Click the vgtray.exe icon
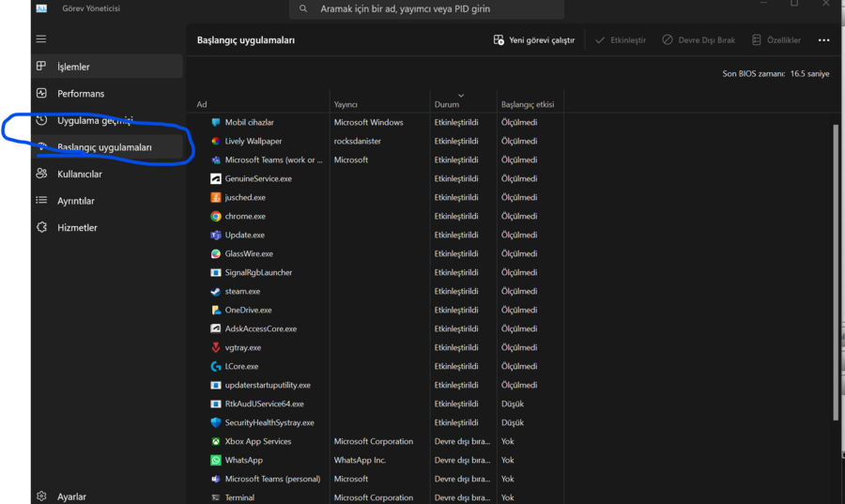 216,347
